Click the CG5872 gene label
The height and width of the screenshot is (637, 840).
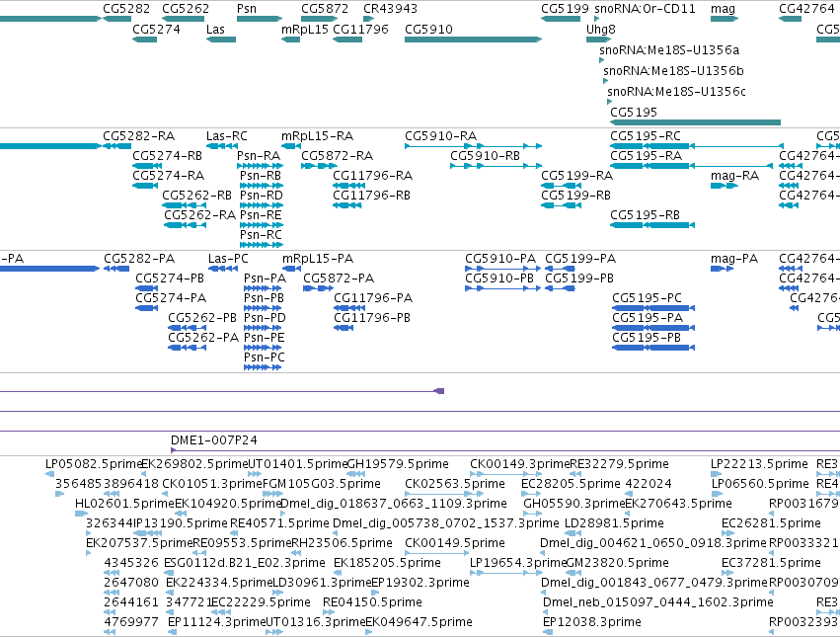click(x=325, y=9)
